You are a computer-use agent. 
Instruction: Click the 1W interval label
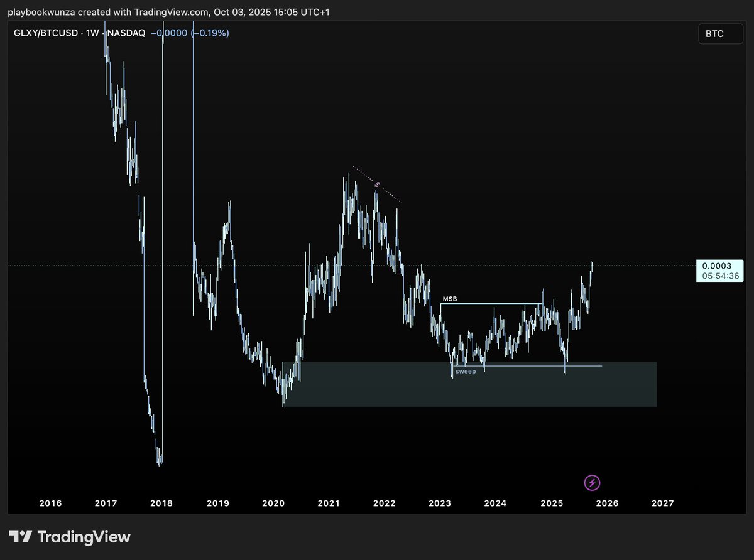pos(92,33)
